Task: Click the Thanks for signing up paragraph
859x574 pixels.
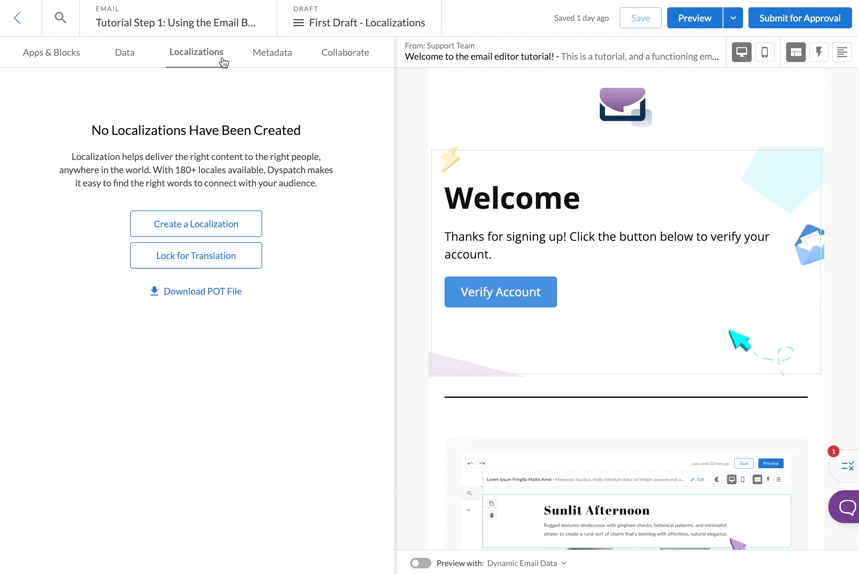Action: click(x=606, y=245)
